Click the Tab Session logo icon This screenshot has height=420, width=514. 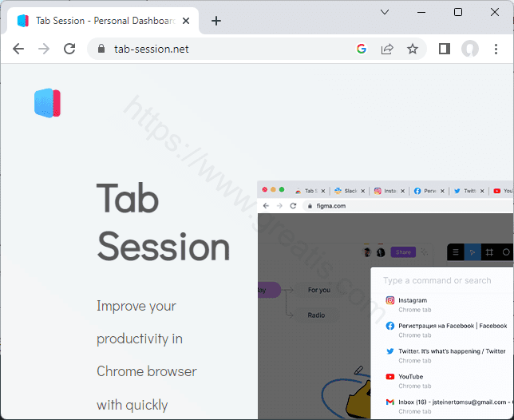tap(48, 103)
